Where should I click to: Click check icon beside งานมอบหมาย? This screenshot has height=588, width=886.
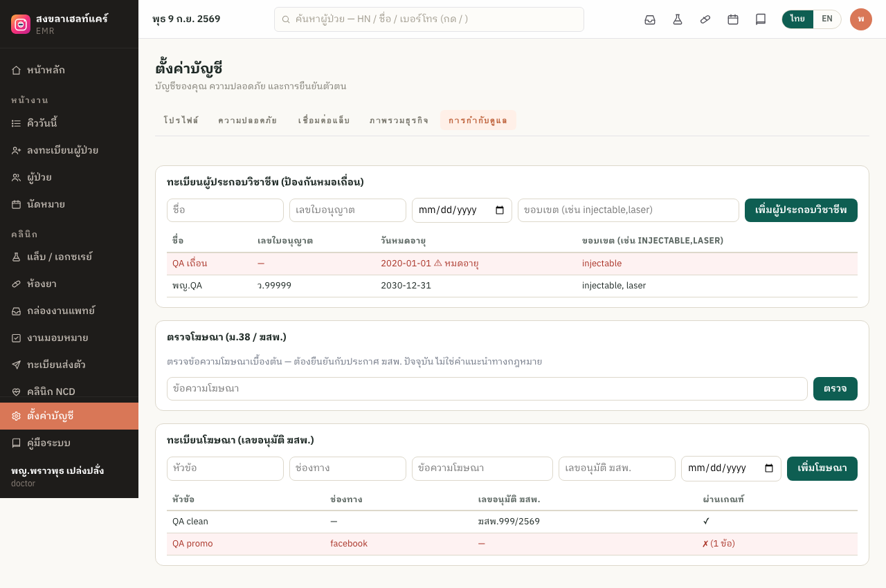tap(16, 338)
